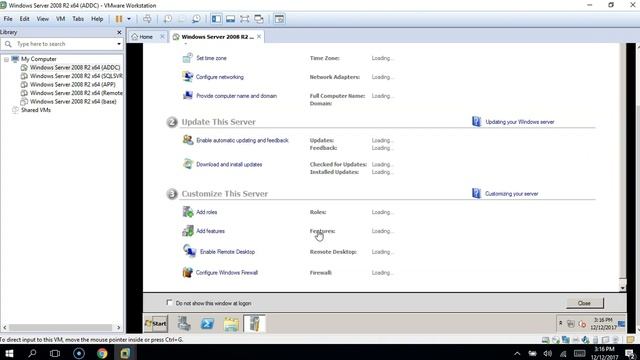
Task: Click the Enable Remote Desktop link
Action: 227,252
